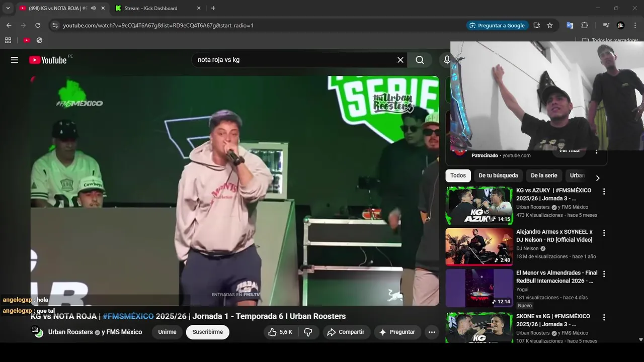
Task: Open more actions three-dot menu under video
Action: click(432, 332)
